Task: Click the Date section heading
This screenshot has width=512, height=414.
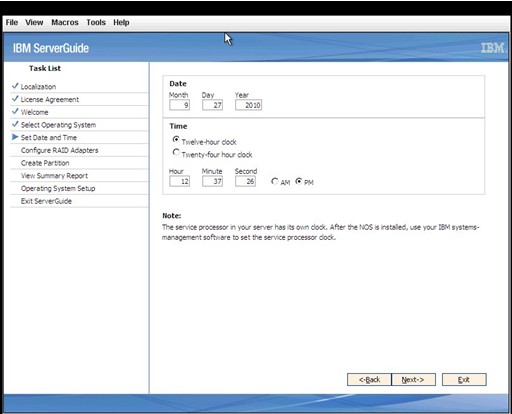Action: coord(178,83)
